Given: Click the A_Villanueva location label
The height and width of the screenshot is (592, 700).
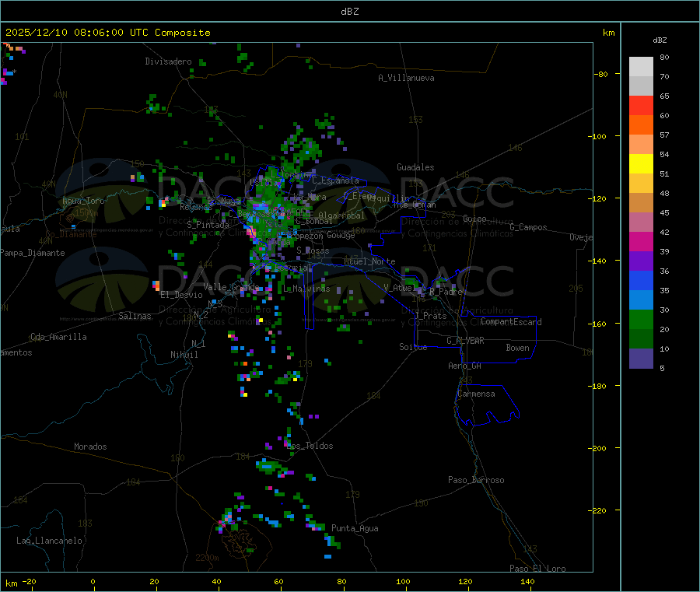Looking at the screenshot, I should click(x=406, y=78).
